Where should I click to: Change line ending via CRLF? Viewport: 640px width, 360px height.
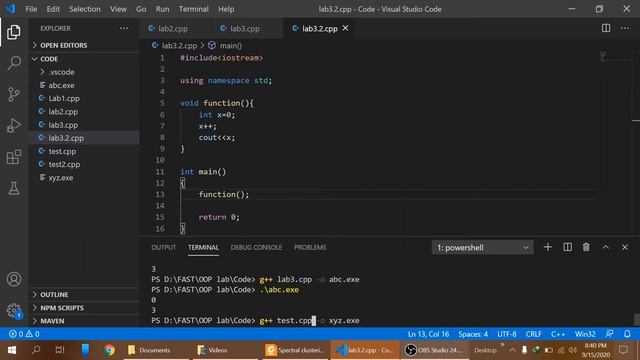click(533, 334)
